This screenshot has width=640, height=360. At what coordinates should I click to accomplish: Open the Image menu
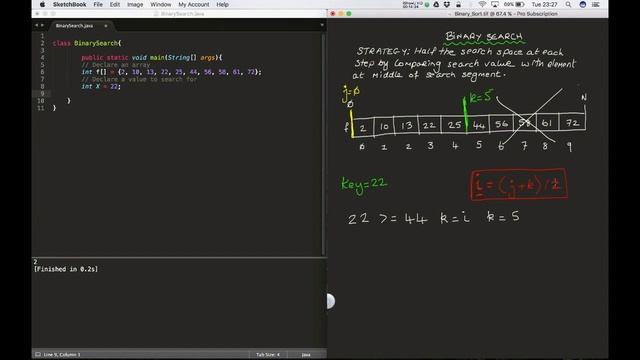coord(135,4)
